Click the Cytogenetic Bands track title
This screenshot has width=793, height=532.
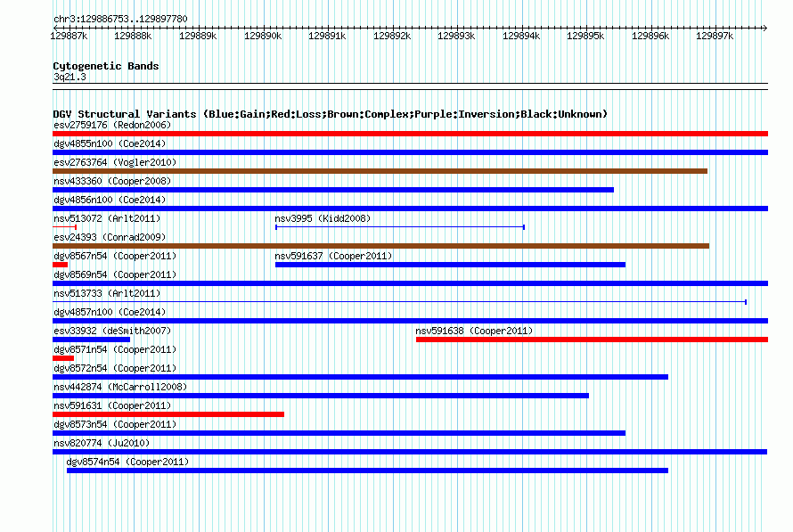point(106,66)
